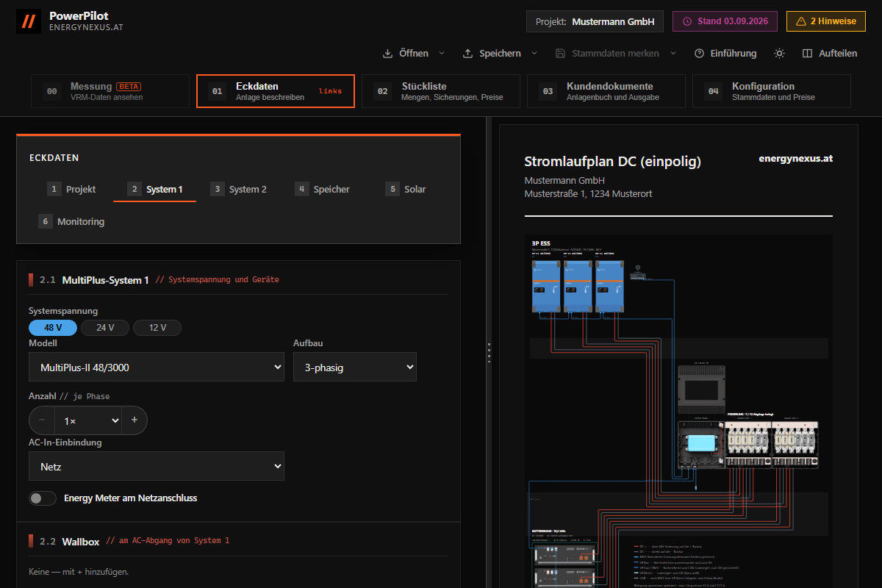Viewport: 882px width, 588px height.
Task: Click the Stand 03.09.2026 button
Action: click(725, 21)
